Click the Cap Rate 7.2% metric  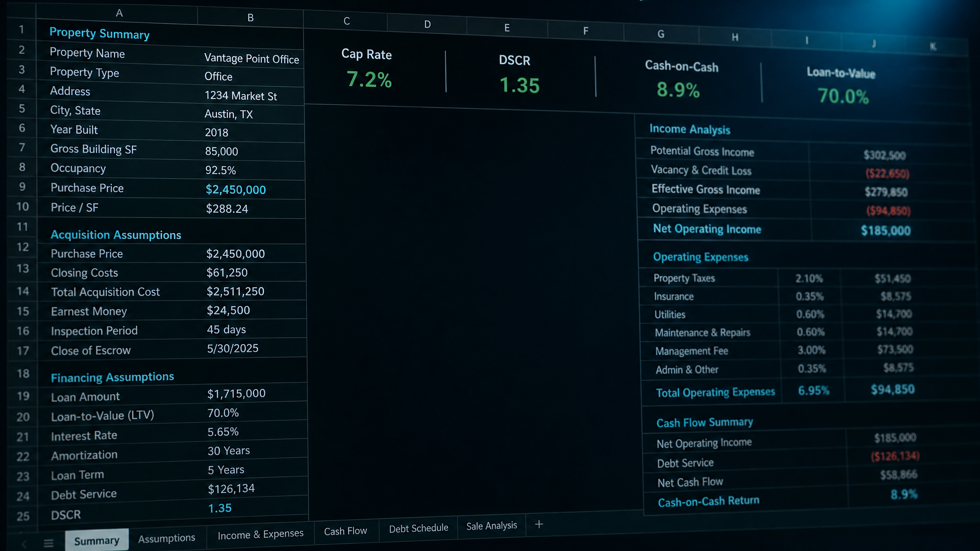point(369,79)
